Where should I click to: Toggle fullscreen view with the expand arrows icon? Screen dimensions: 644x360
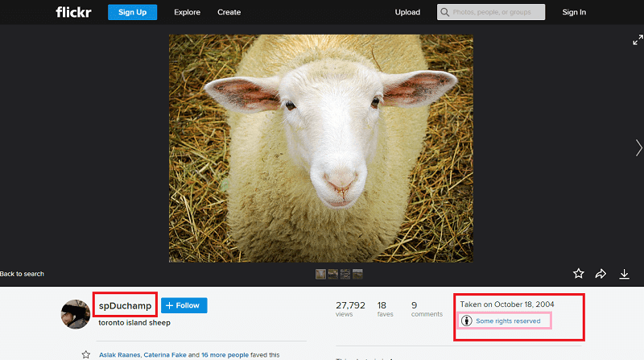click(638, 39)
